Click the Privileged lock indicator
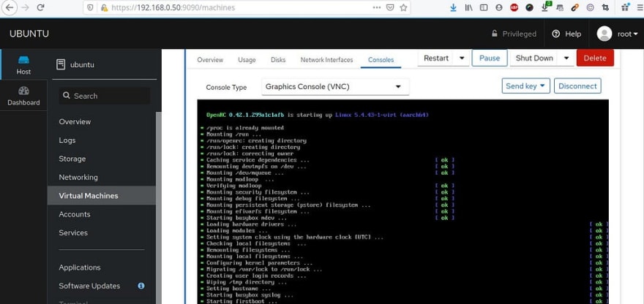 tap(514, 34)
